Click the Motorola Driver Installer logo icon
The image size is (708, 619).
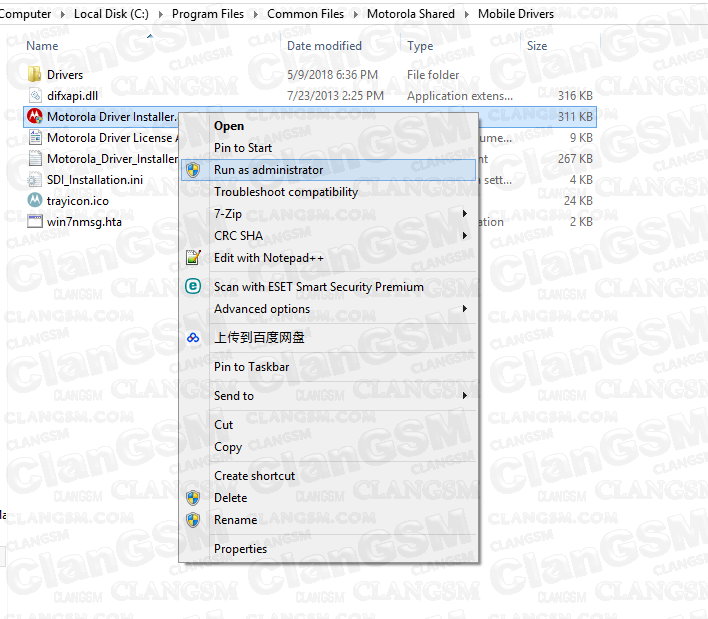click(x=35, y=116)
